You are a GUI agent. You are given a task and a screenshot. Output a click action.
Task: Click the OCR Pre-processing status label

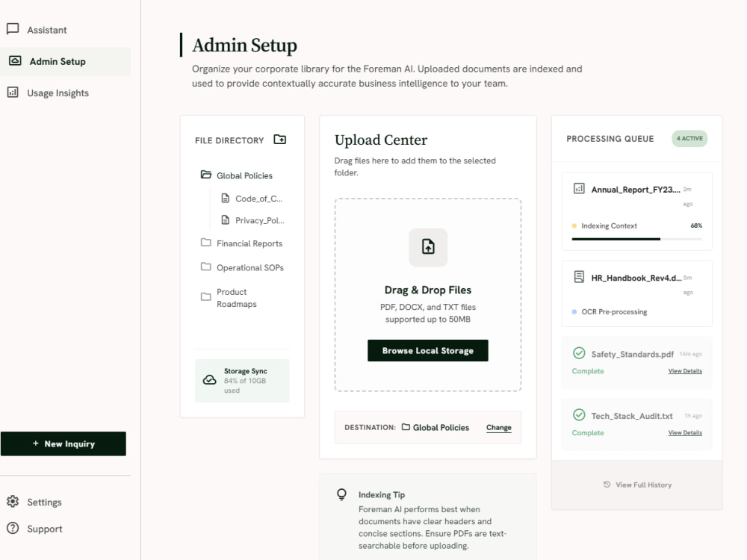614,312
